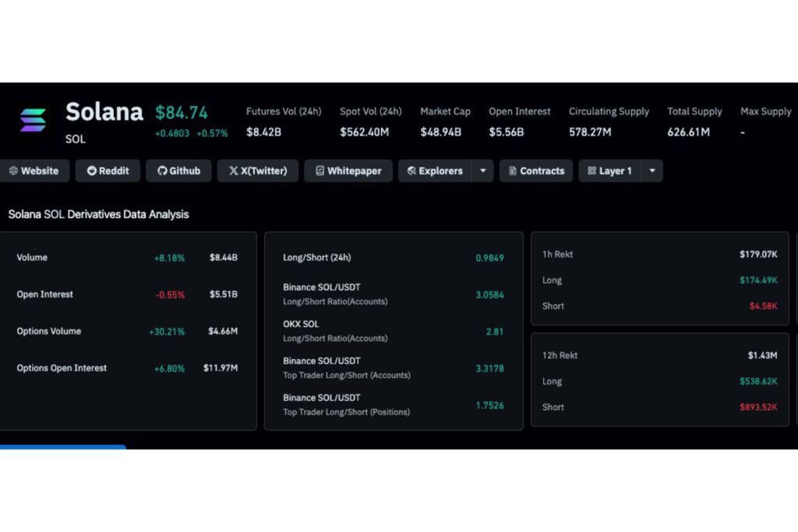Screen dimensions: 798x532
Task: Click the Solana title text
Action: (104, 112)
